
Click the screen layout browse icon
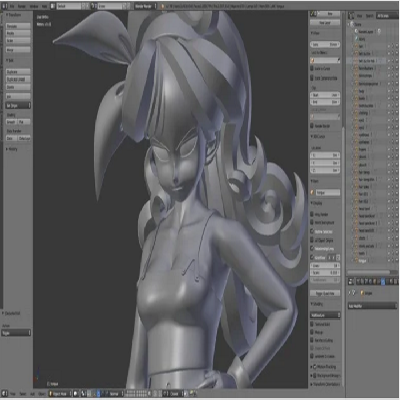53,6
